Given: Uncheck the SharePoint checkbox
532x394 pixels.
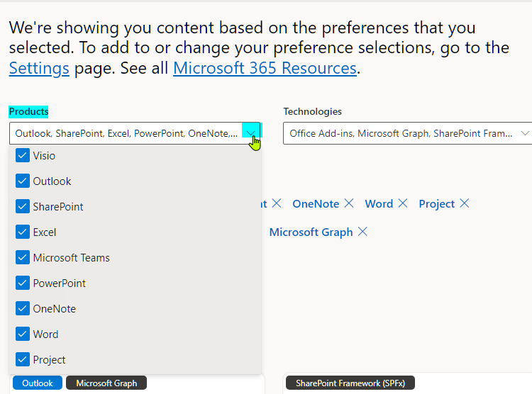Looking at the screenshot, I should 23,206.
